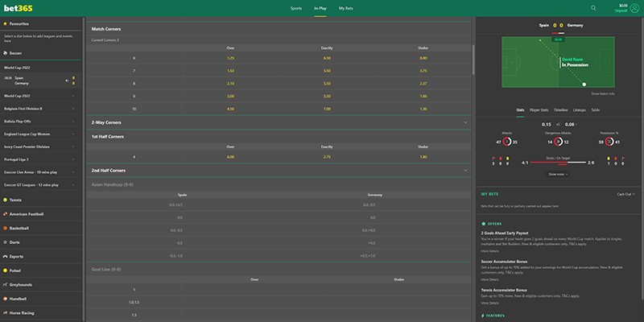Select the Esports sport icon
Viewport: 644px width, 322px height.
click(x=6, y=256)
